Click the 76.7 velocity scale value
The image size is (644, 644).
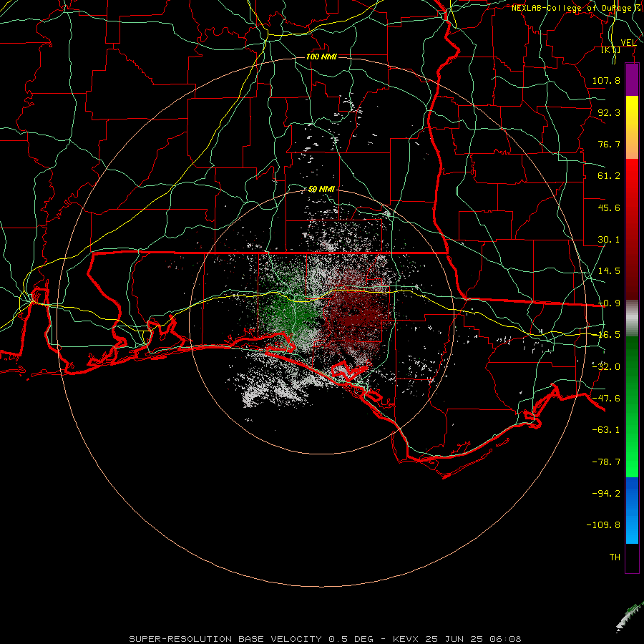609,144
